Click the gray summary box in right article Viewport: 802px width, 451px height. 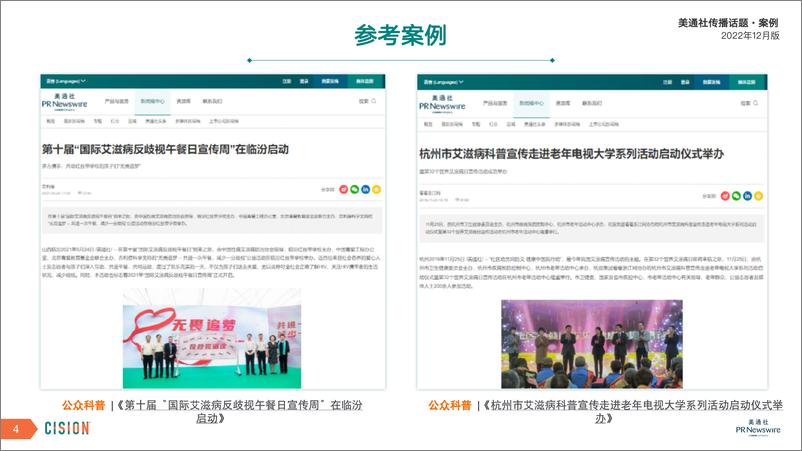click(x=592, y=228)
